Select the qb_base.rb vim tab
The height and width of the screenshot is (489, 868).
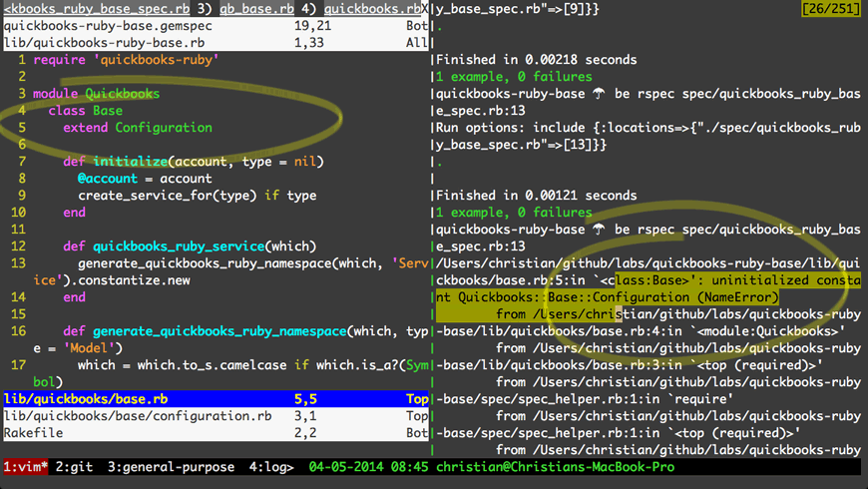point(256,9)
